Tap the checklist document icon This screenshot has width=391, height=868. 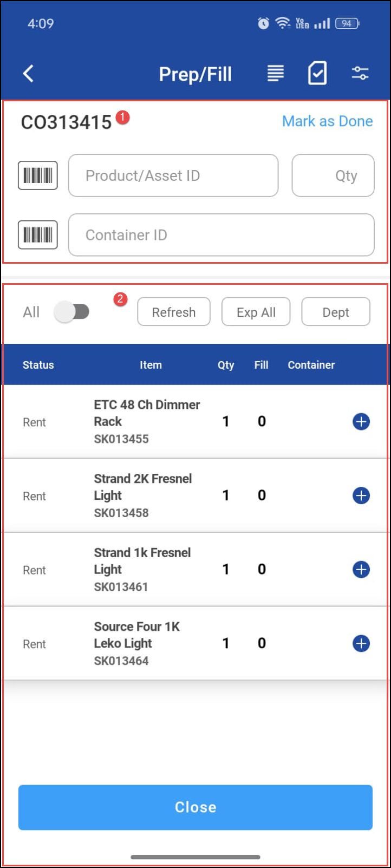pyautogui.click(x=317, y=73)
